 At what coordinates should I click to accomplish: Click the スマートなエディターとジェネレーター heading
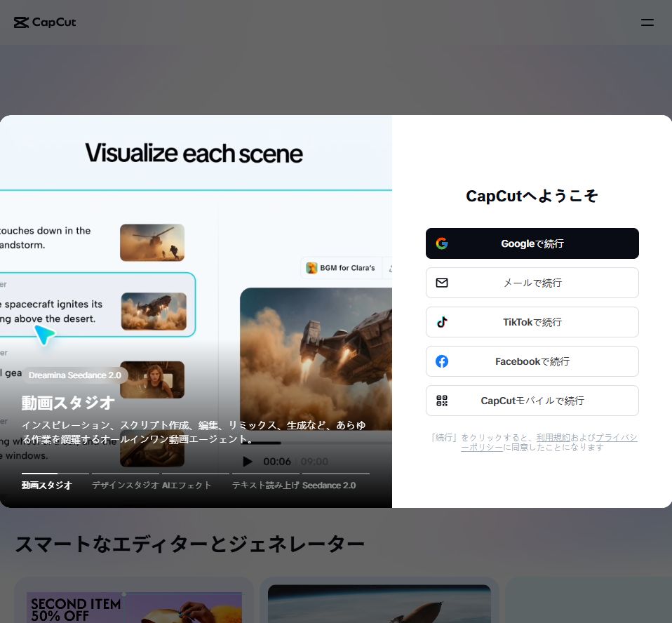tap(190, 544)
